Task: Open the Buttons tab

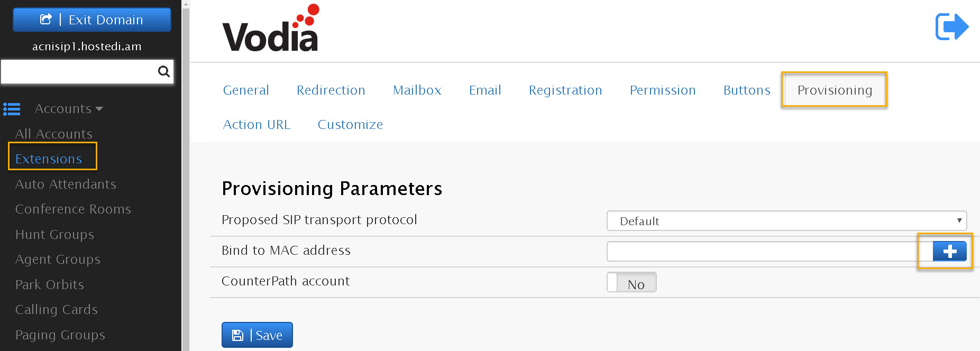Action: tap(747, 90)
